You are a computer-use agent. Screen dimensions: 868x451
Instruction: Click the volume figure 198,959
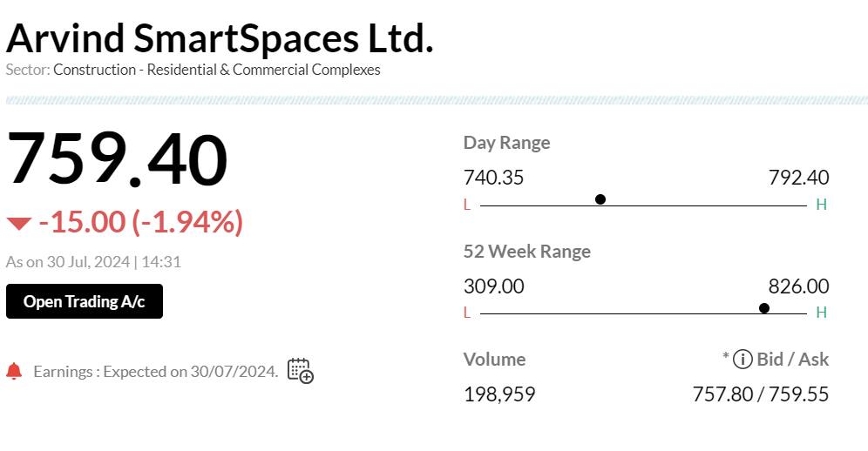pos(499,394)
